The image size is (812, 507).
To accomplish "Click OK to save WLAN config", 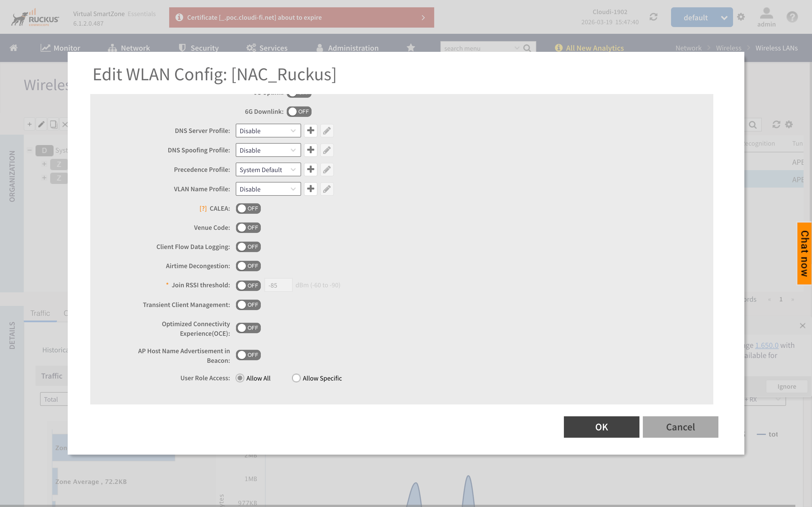I will (x=601, y=427).
